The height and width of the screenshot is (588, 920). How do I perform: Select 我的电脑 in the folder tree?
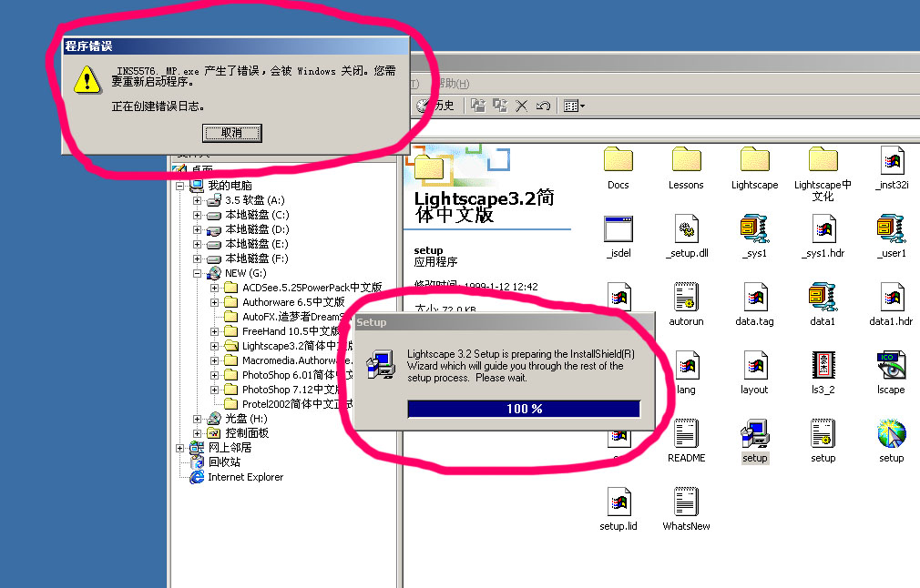pyautogui.click(x=230, y=186)
